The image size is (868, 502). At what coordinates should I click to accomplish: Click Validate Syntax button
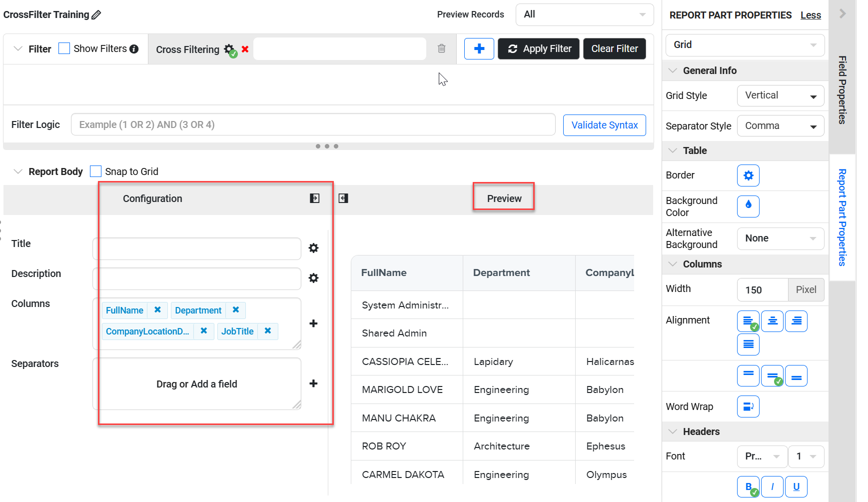605,125
